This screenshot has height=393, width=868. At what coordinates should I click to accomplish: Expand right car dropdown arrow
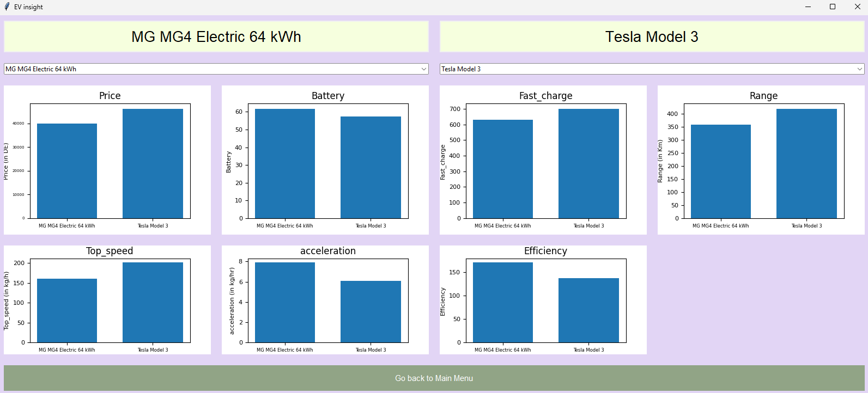[860, 69]
